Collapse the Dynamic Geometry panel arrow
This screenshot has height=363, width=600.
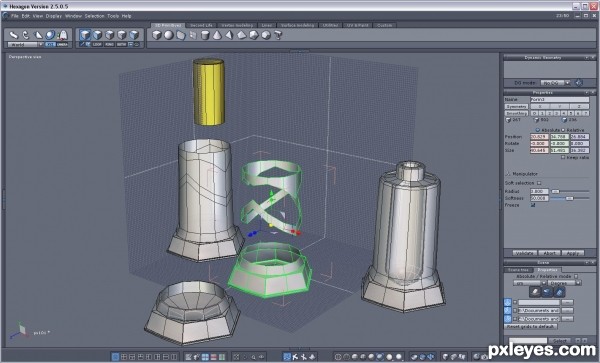(587, 58)
